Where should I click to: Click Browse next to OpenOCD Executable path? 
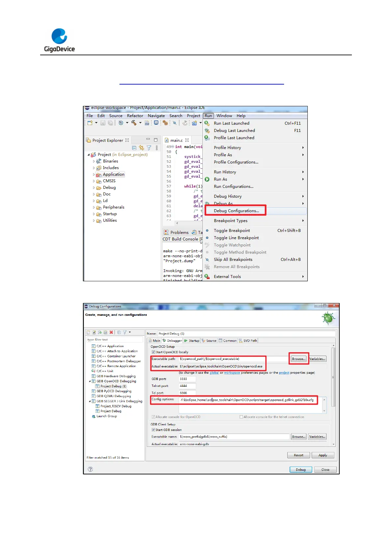(299, 359)
